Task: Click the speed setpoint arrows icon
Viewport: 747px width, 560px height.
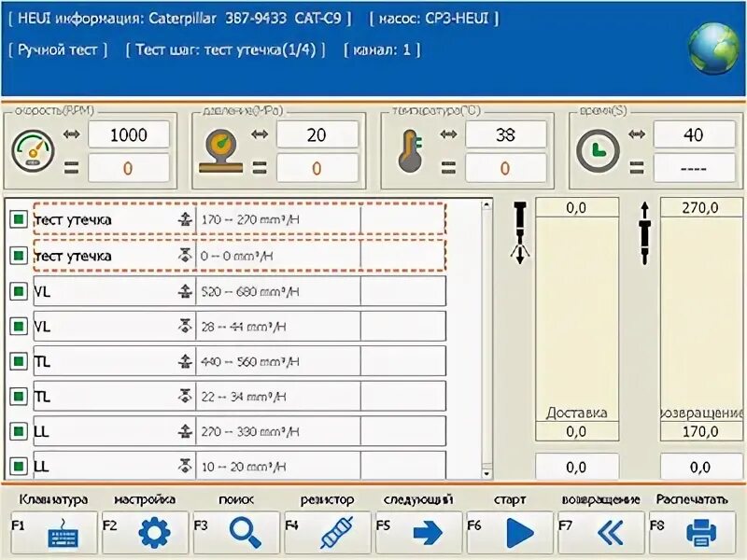Action: pos(72,134)
